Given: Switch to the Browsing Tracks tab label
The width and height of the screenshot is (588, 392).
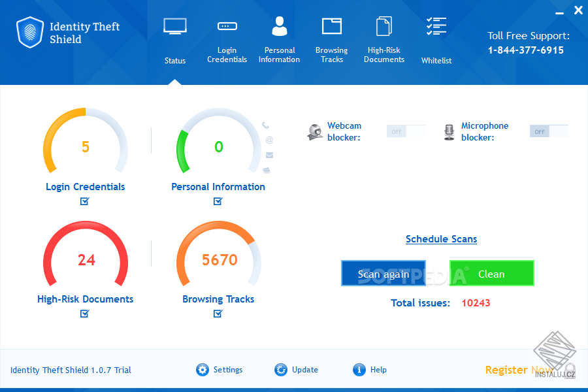Looking at the screenshot, I should point(331,55).
